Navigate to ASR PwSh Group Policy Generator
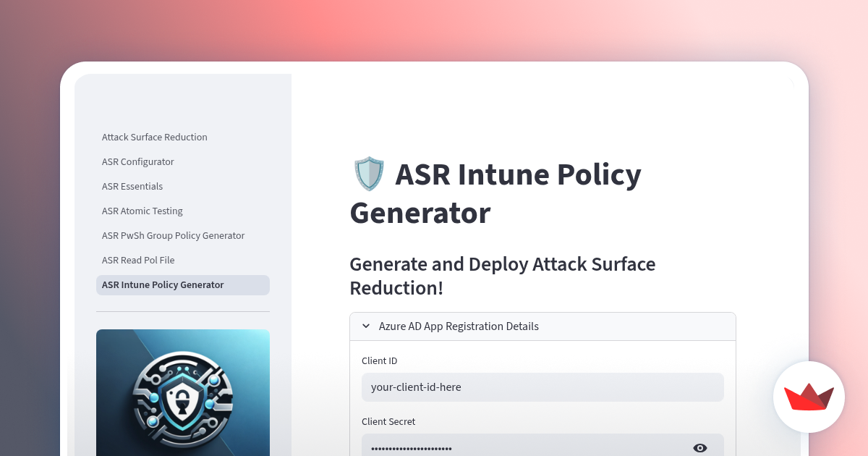This screenshot has width=868, height=456. (173, 235)
